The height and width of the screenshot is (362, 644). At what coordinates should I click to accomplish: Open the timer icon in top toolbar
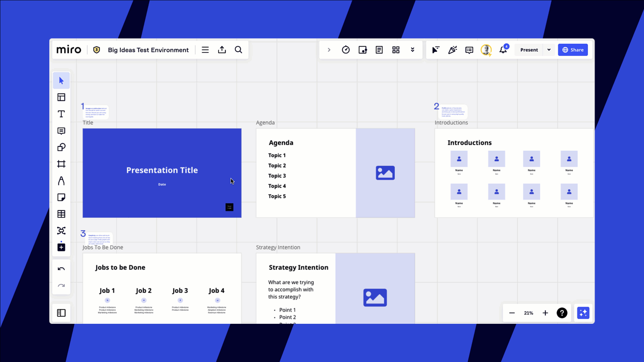[345, 50]
